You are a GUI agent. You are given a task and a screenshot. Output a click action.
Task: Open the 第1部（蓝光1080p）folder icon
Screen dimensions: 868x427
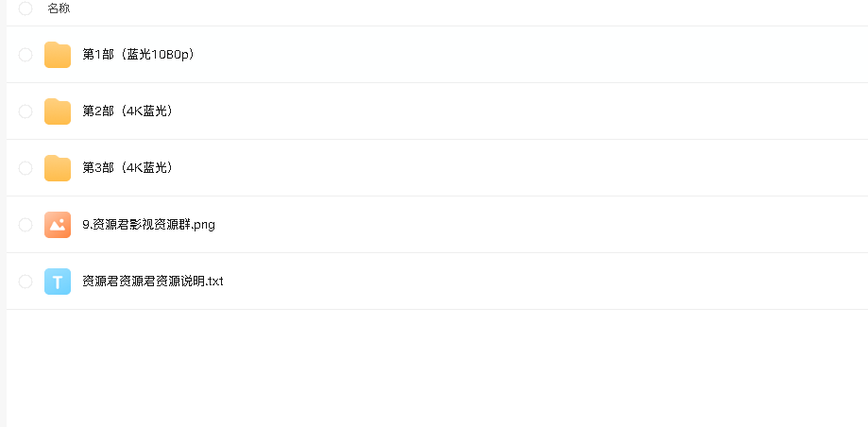coord(58,55)
